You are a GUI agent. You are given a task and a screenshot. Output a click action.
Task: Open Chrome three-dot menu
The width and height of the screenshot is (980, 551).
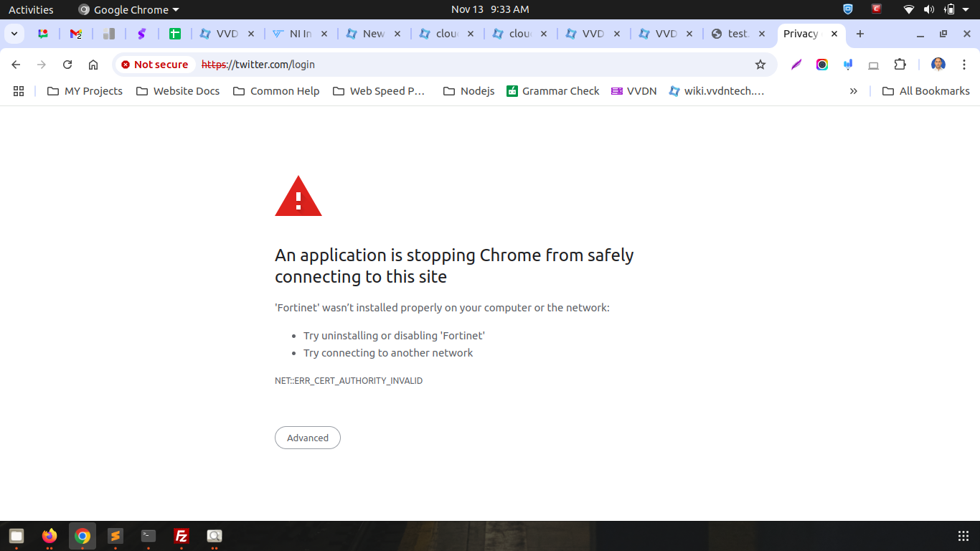[964, 65]
